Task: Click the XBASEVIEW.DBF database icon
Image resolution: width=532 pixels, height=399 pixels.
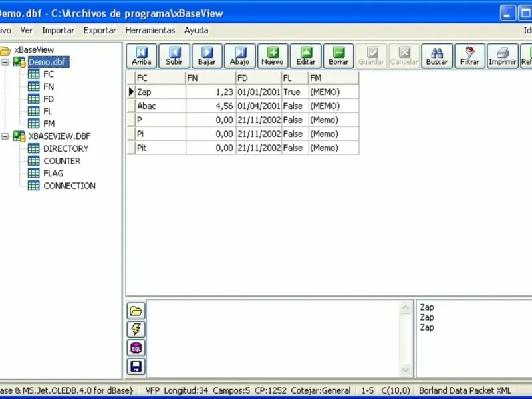Action: point(19,136)
